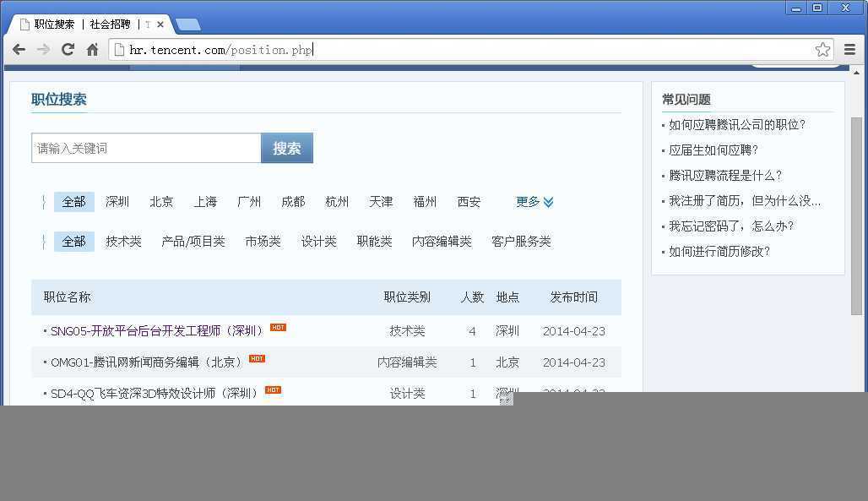Click the 发布时间 column header
Viewport: 868px width, 501px height.
(573, 297)
